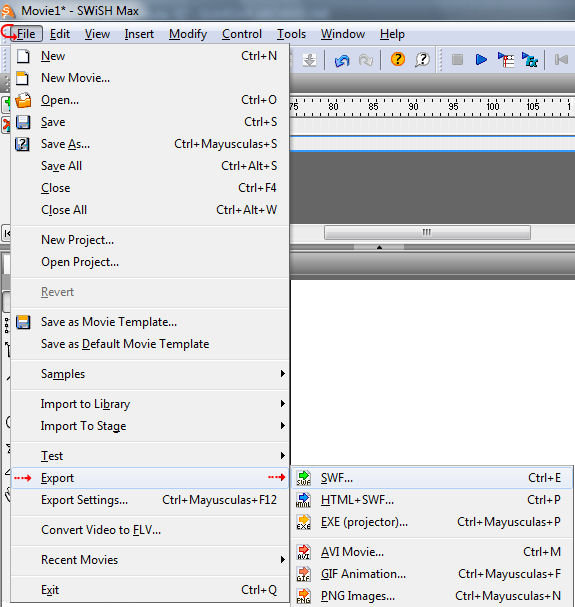Click the New Movie icon in the menu
This screenshot has width=575, height=607.
(x=22, y=78)
